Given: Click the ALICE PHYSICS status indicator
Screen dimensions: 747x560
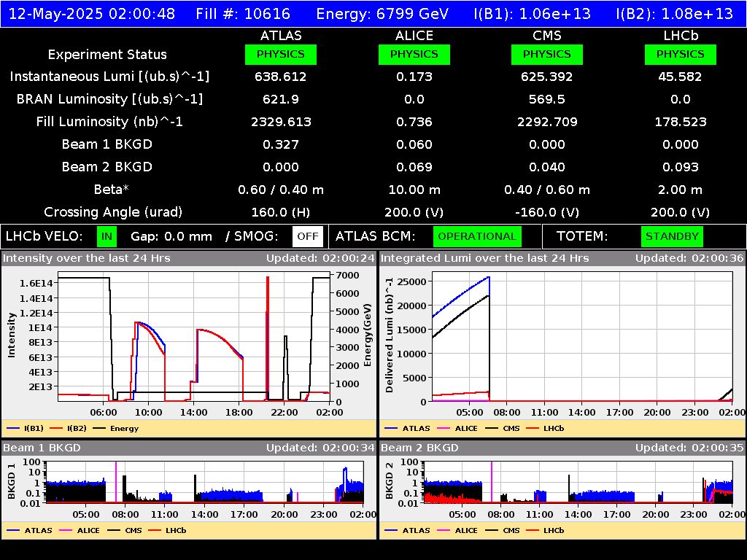Looking at the screenshot, I should [x=414, y=54].
